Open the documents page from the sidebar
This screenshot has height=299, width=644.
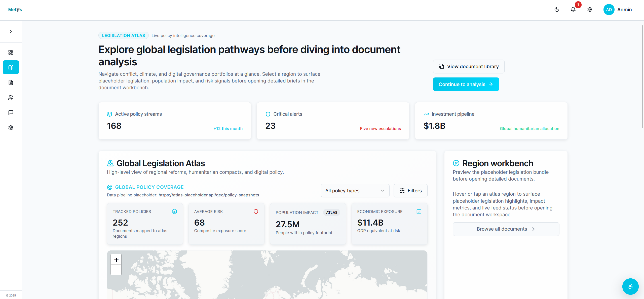tap(11, 82)
